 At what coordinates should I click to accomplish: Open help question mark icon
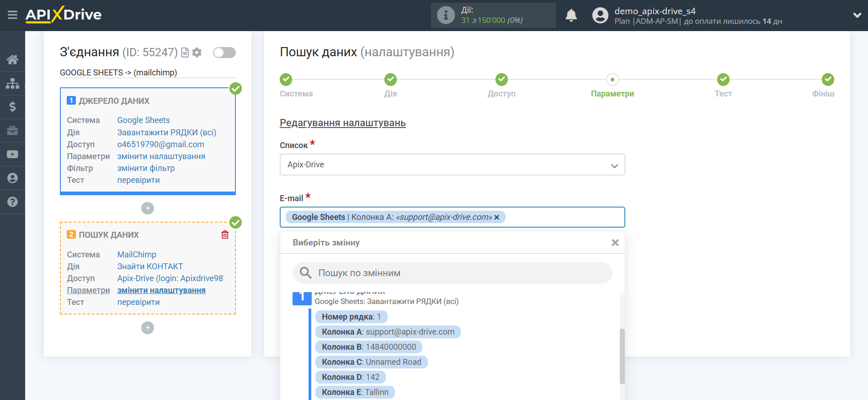click(12, 202)
